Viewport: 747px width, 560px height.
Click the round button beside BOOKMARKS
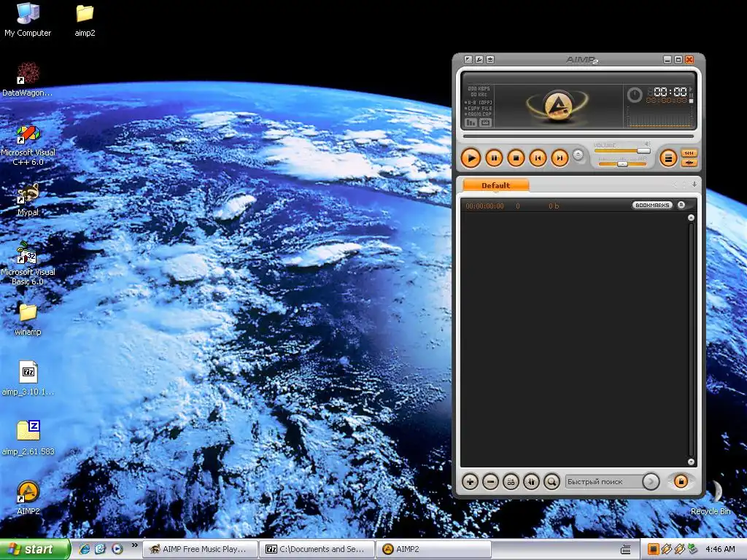[x=681, y=205]
